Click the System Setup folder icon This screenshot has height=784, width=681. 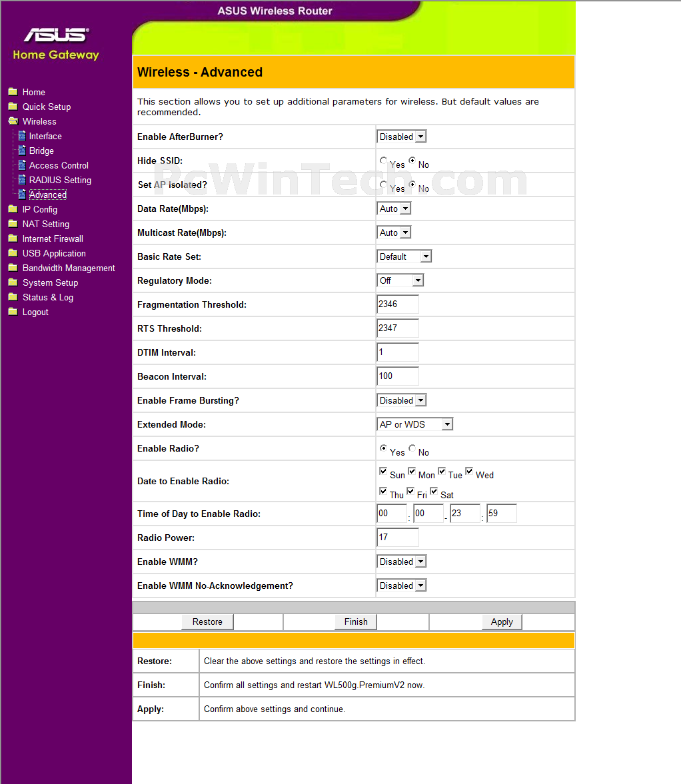(13, 282)
